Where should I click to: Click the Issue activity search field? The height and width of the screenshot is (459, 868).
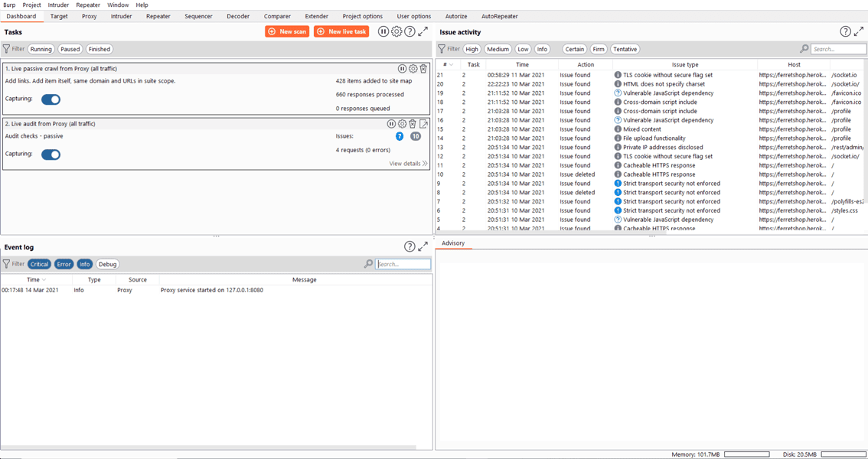pos(838,49)
